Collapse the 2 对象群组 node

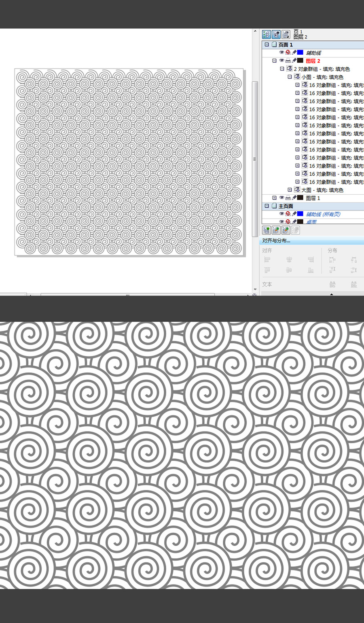282,68
